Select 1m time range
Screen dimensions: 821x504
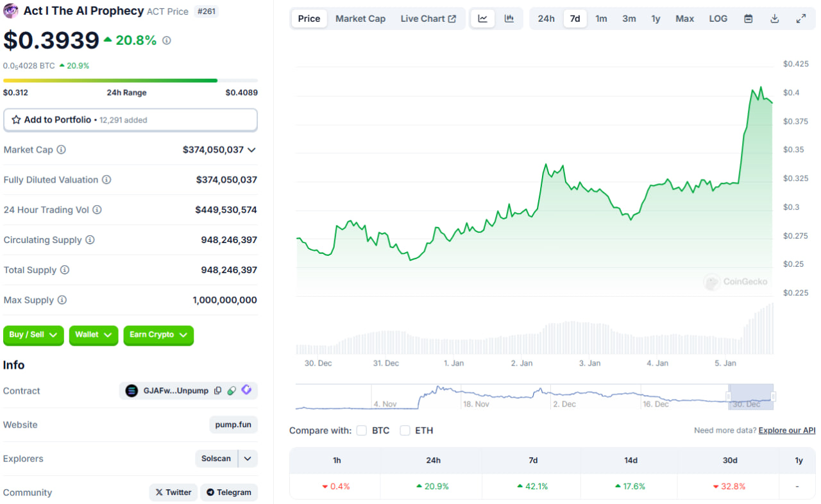pos(601,19)
